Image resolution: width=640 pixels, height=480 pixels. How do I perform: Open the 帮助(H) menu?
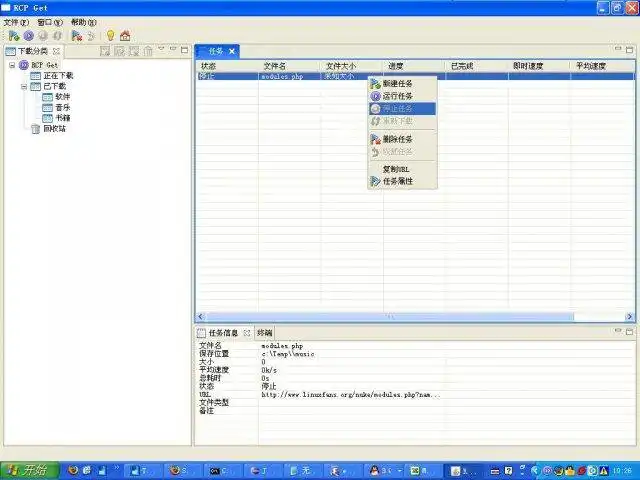84,22
